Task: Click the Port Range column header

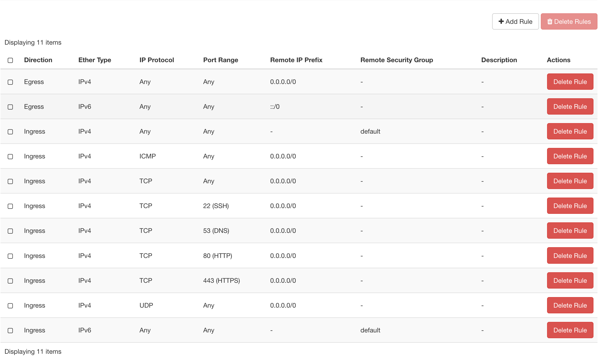Action: point(220,60)
